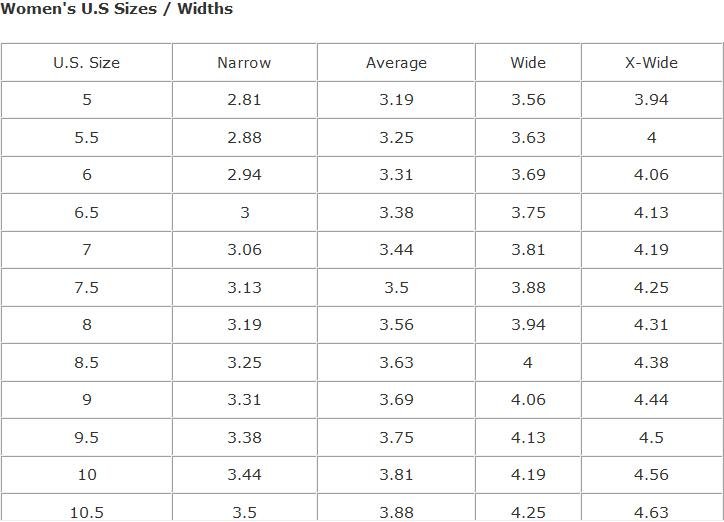Select the size 7.5 row label
Screen dimensions: 724x522
point(86,287)
